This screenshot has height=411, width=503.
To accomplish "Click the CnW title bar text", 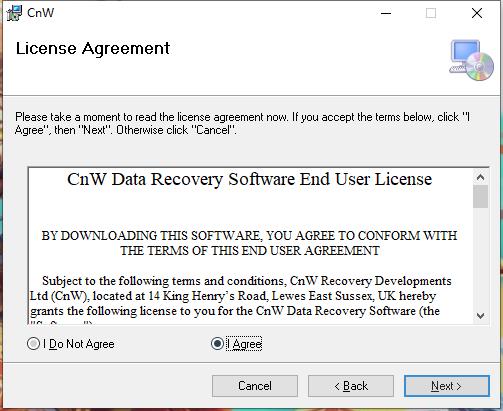I will tap(40, 13).
